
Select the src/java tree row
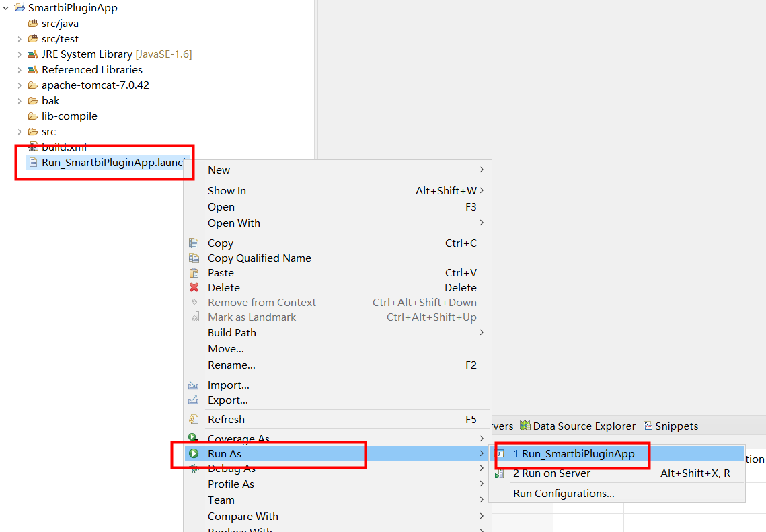tap(53, 23)
